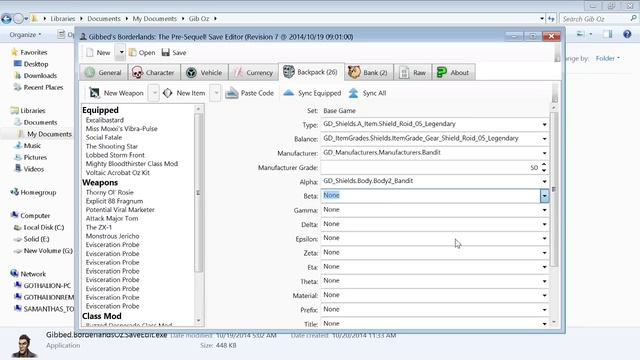Expand the New Item dropdown arrow
The height and width of the screenshot is (360, 640).
[216, 93]
